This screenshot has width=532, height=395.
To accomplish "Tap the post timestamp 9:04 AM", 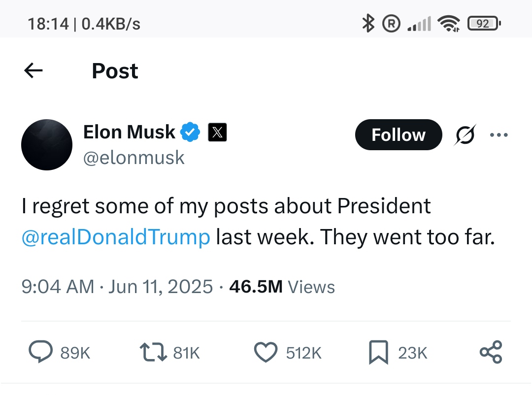I will tap(57, 287).
